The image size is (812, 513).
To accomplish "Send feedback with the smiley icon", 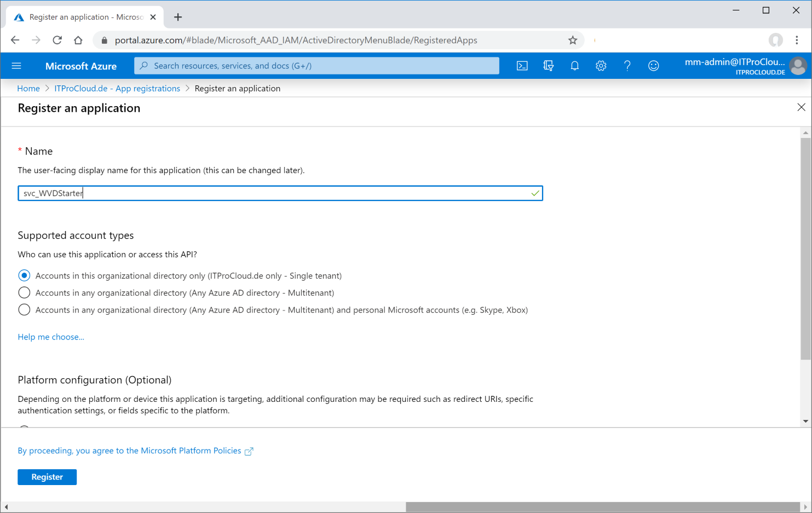I will pyautogui.click(x=653, y=66).
